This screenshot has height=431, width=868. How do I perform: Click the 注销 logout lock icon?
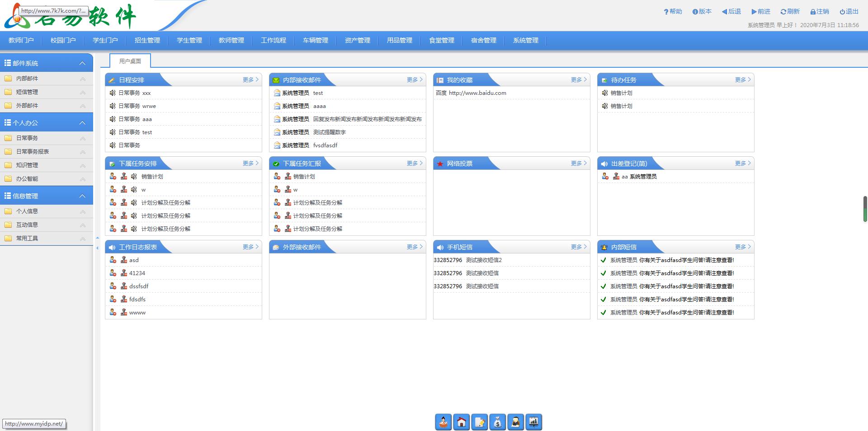coord(813,12)
